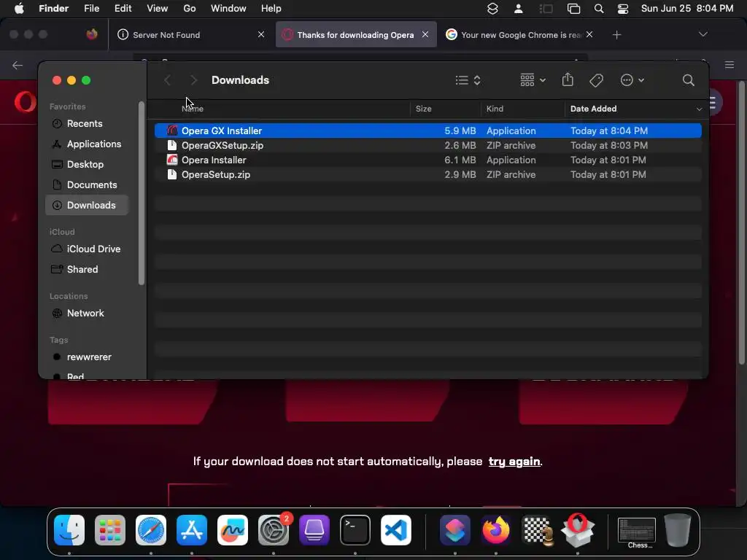Open Freeform from the Dock

point(233,530)
